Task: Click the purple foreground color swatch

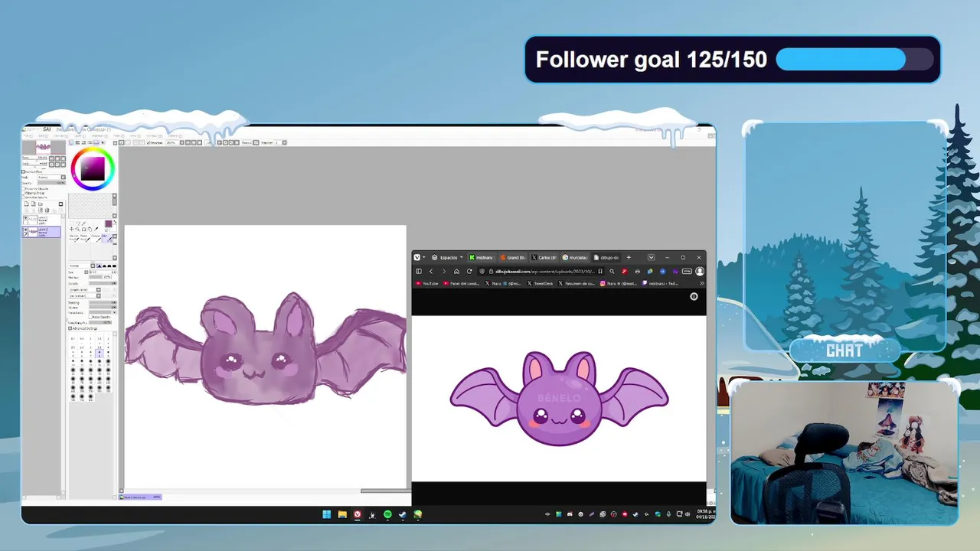Action: point(109,223)
